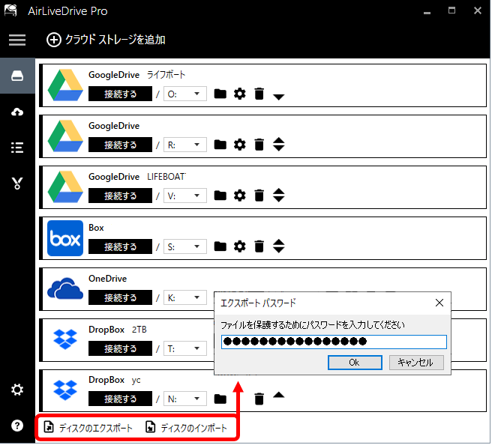The height and width of the screenshot is (448, 492).
Task: Open the help question mark icon
Action: [17, 426]
